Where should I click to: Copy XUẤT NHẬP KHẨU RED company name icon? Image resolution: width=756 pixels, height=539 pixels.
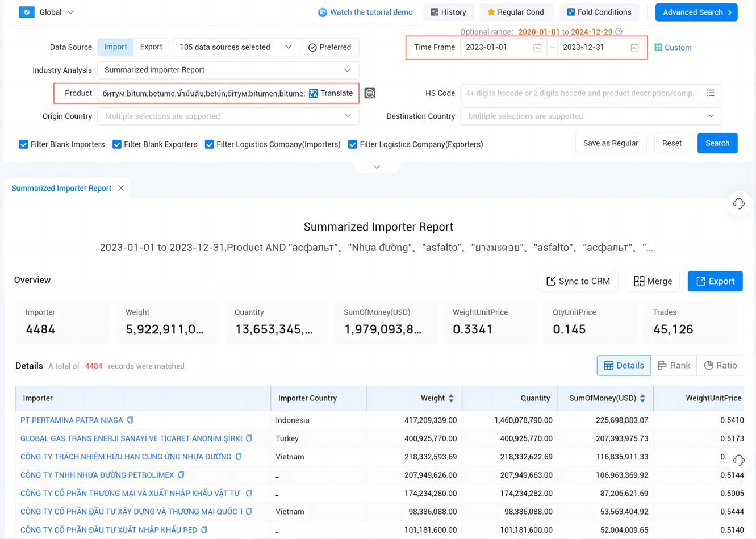(x=204, y=530)
